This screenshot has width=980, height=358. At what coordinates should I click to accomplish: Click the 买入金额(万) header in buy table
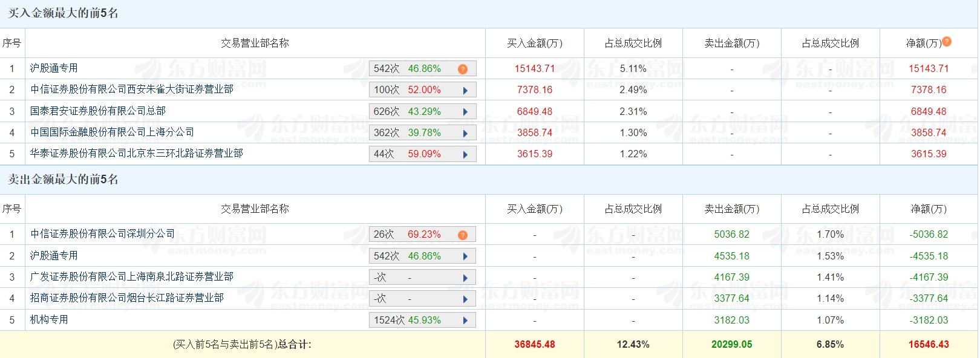[x=535, y=43]
